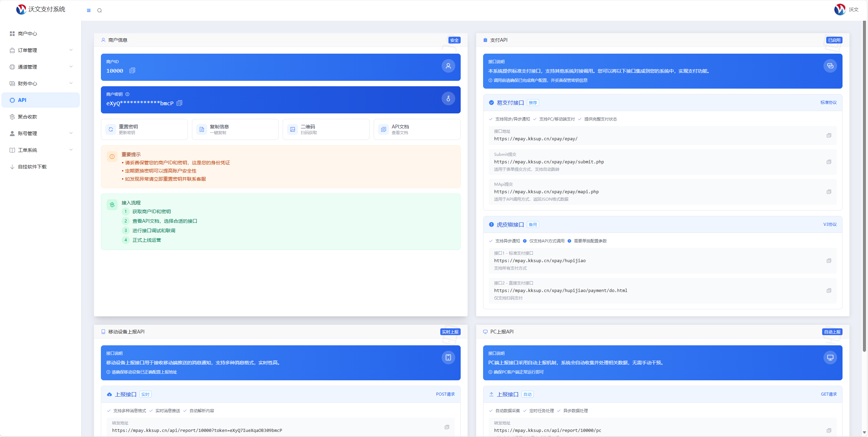
Task: Copy the merchant ID 10000
Action: 132,71
